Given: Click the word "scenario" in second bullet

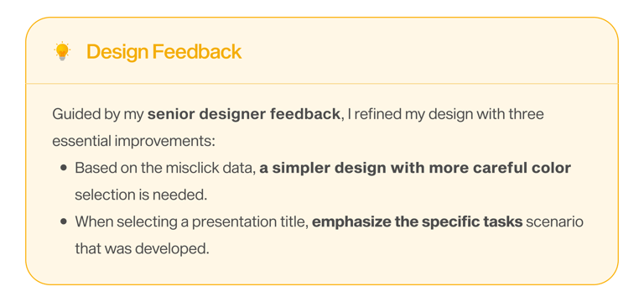Looking at the screenshot, I should pos(554,222).
